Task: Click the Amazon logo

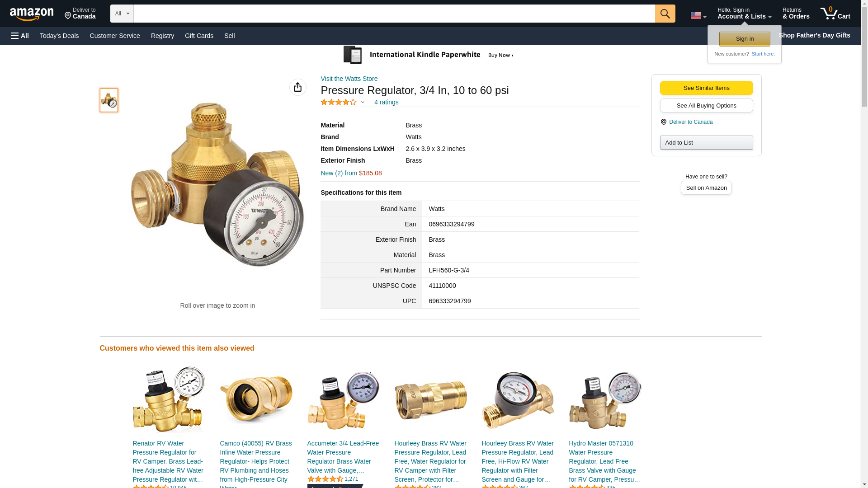Action: pyautogui.click(x=32, y=14)
